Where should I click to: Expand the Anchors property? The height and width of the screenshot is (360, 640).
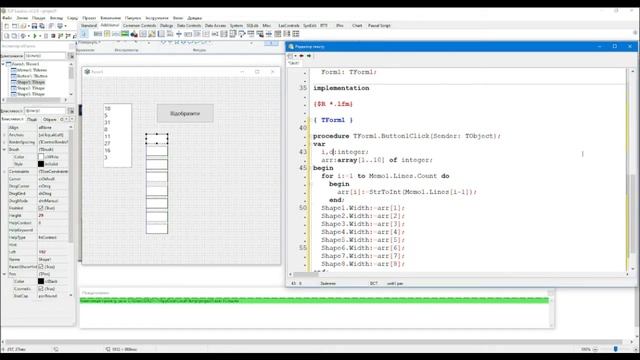[4, 135]
